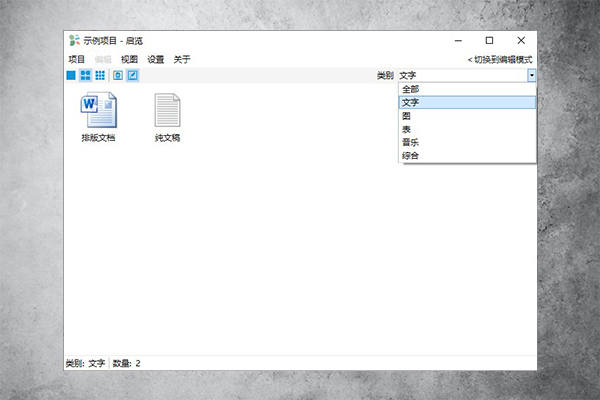Image resolution: width=600 pixels, height=400 pixels.
Task: Click the 切换到编辑模式 link
Action: coord(500,60)
